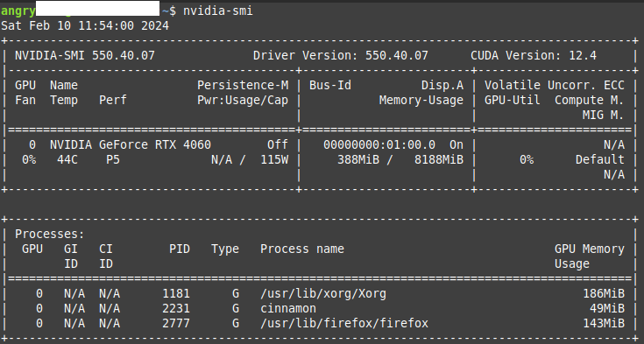This screenshot has height=344, width=644.
Task: Click the 186MiB usage value
Action: point(604,293)
